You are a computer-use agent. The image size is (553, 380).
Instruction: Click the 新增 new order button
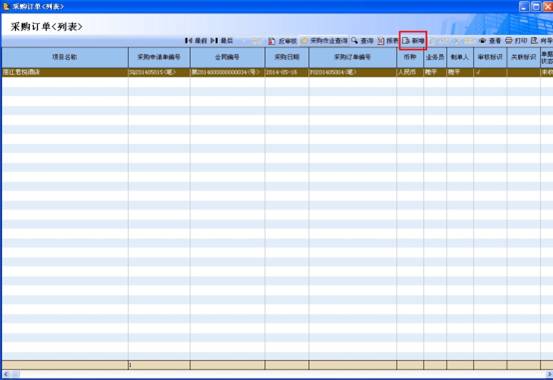[x=413, y=41]
